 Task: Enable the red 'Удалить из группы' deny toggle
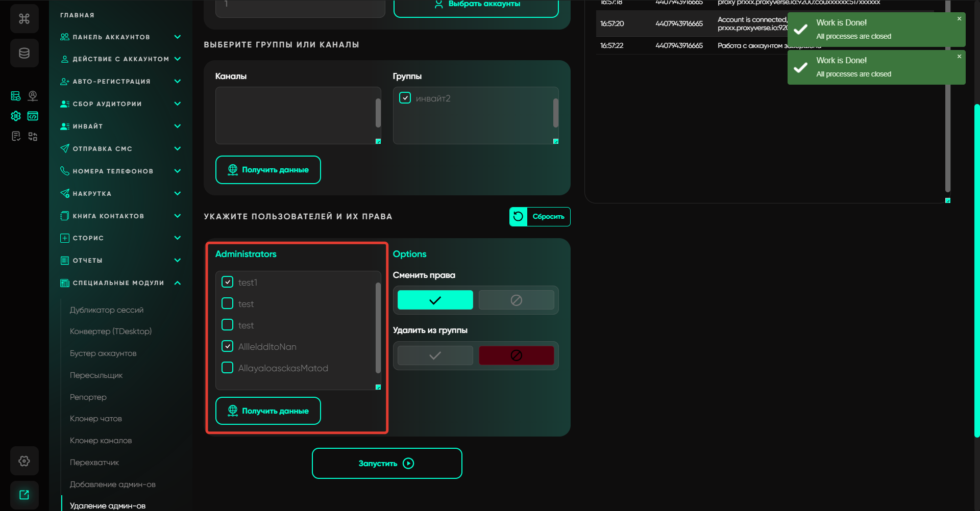[x=516, y=355]
